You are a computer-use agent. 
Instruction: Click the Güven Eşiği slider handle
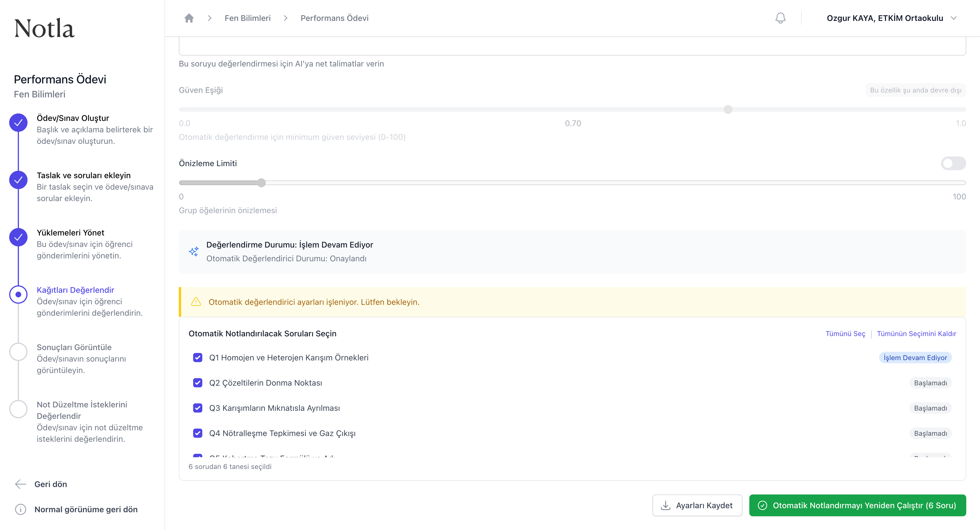[728, 109]
